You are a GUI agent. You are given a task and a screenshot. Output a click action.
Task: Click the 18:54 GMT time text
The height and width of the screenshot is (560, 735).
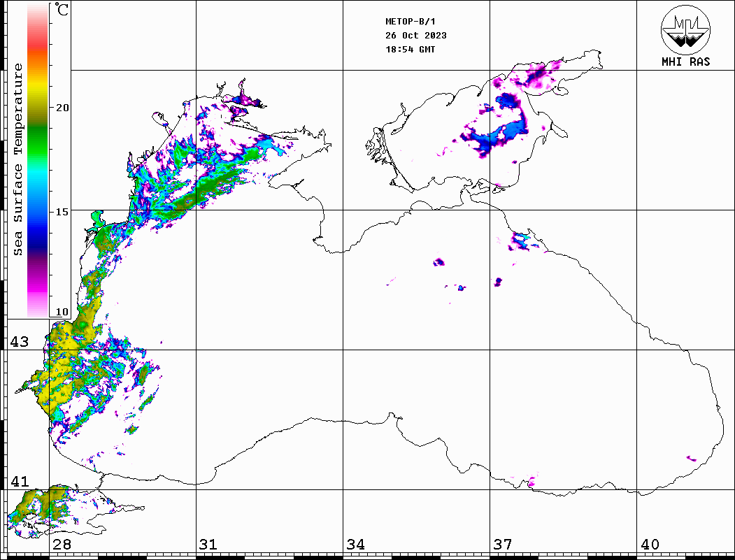(410, 49)
